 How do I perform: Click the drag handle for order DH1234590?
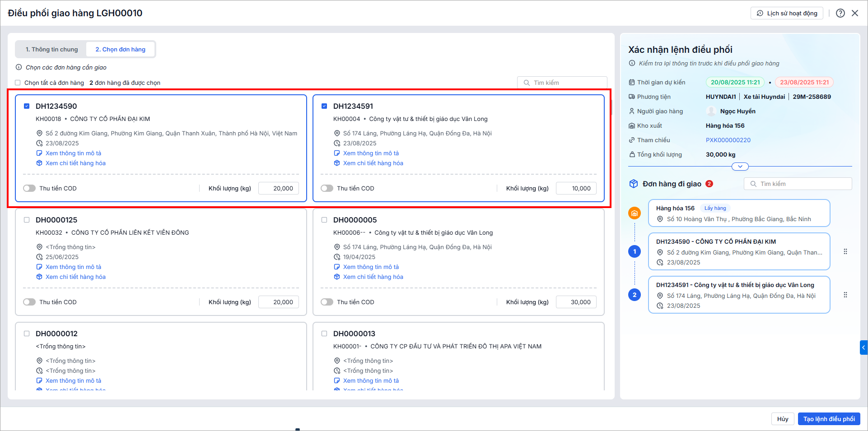845,252
